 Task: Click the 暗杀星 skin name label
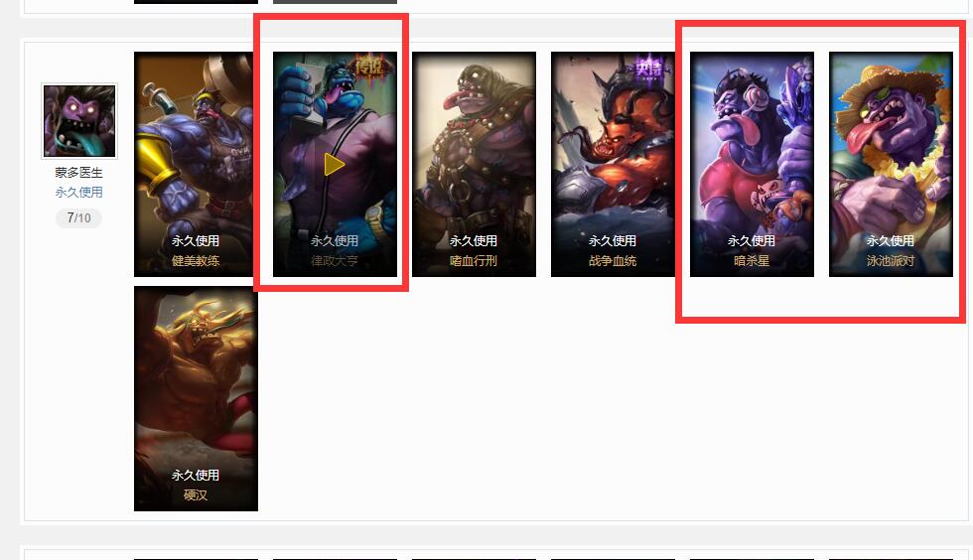752,261
